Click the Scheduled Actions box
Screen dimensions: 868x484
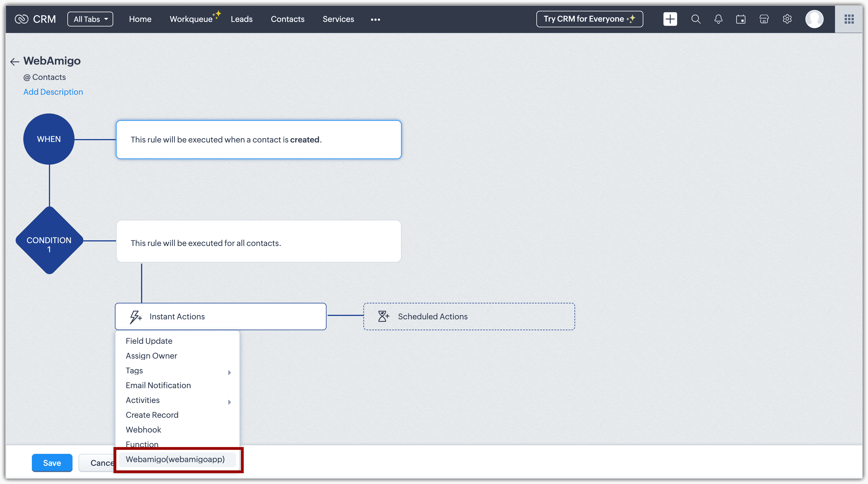tap(469, 316)
